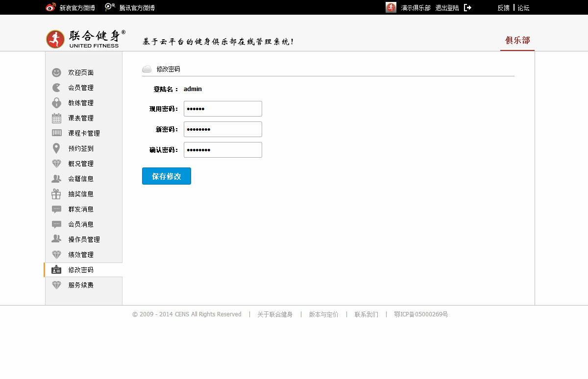Open the 俱乐部 tab in header
Viewport: 588px width, 379px height.
(517, 40)
